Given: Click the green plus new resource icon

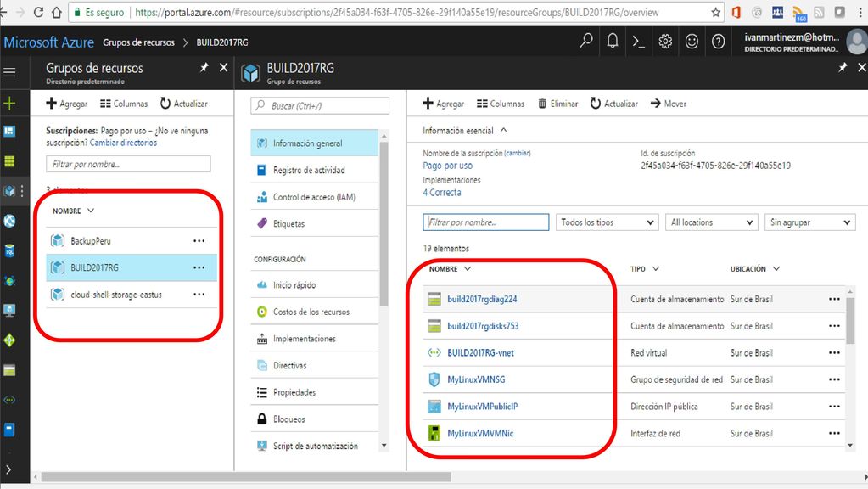Looking at the screenshot, I should [9, 103].
